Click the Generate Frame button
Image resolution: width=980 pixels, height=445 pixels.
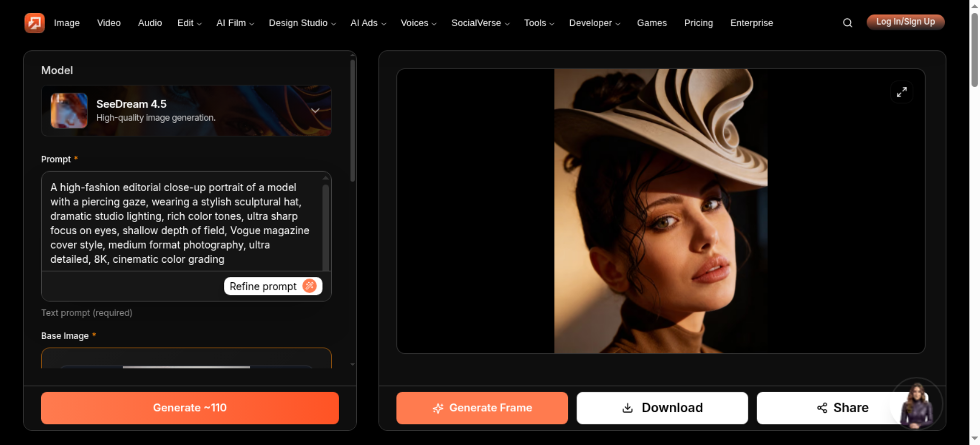tap(482, 408)
